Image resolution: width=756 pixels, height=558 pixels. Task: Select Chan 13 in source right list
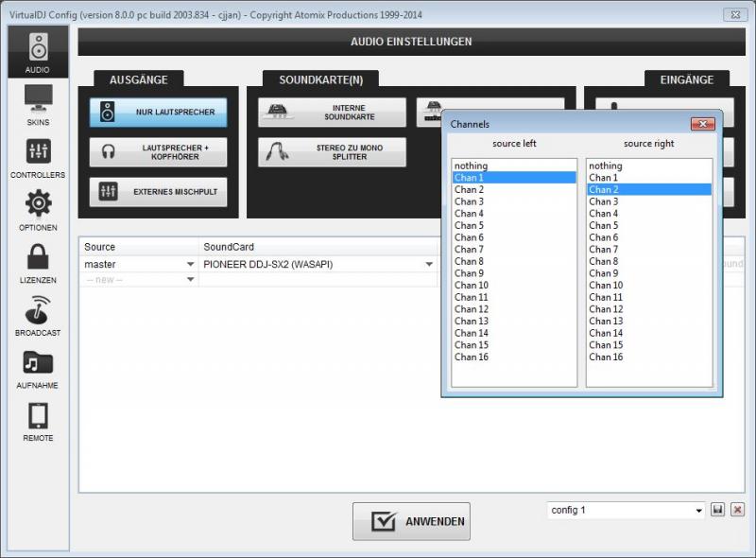coord(649,321)
